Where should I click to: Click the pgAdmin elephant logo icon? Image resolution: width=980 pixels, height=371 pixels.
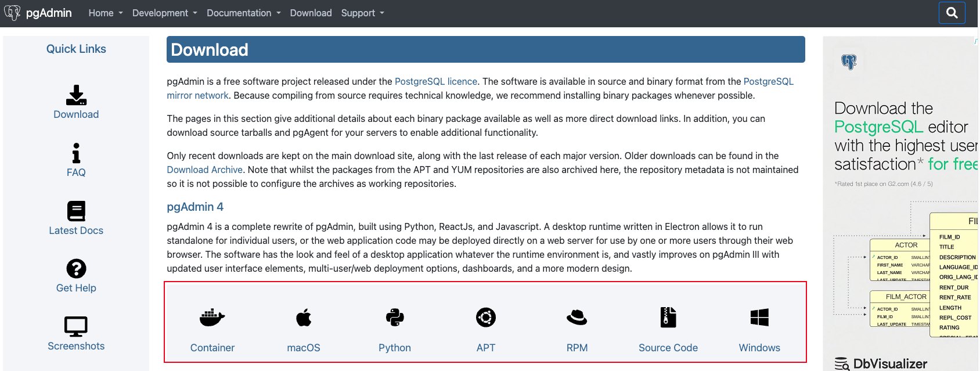click(12, 13)
